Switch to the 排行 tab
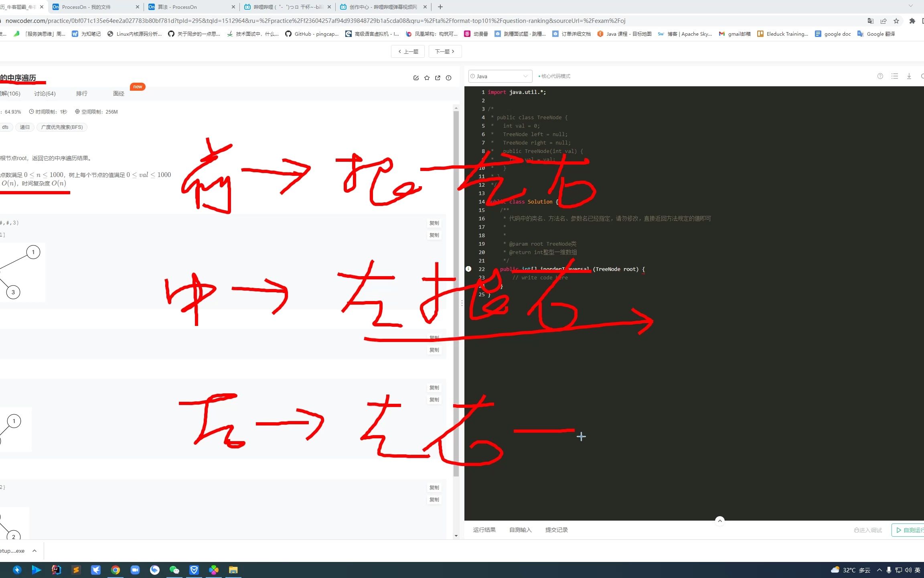924x578 pixels. [x=81, y=94]
